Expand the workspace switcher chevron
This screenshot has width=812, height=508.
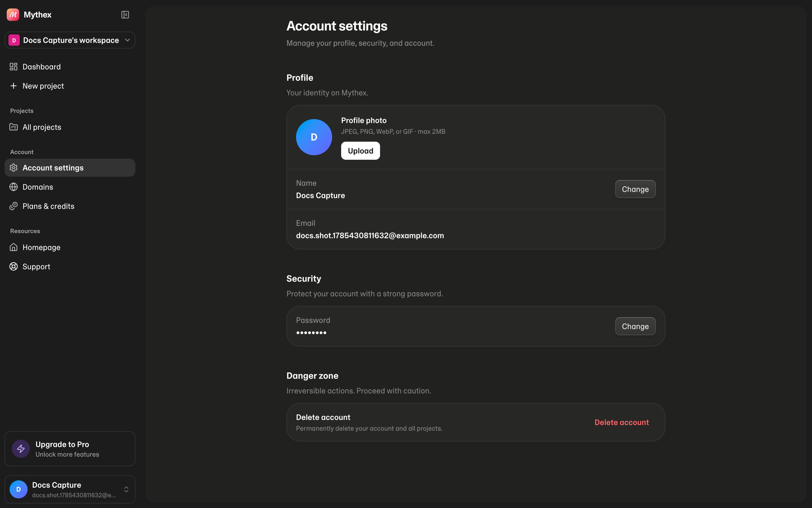pyautogui.click(x=127, y=40)
